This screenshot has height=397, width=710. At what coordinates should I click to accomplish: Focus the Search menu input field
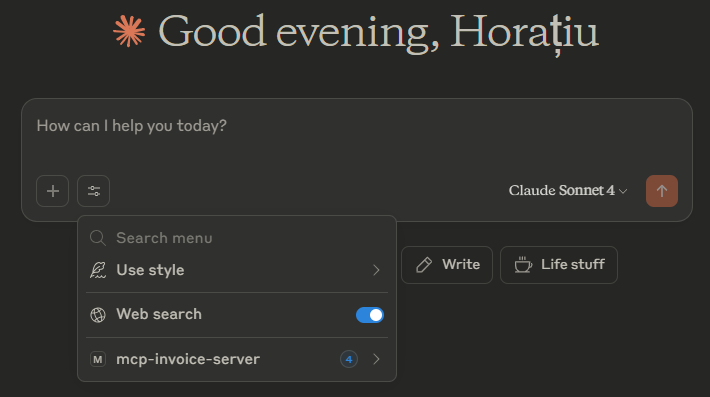pos(237,238)
